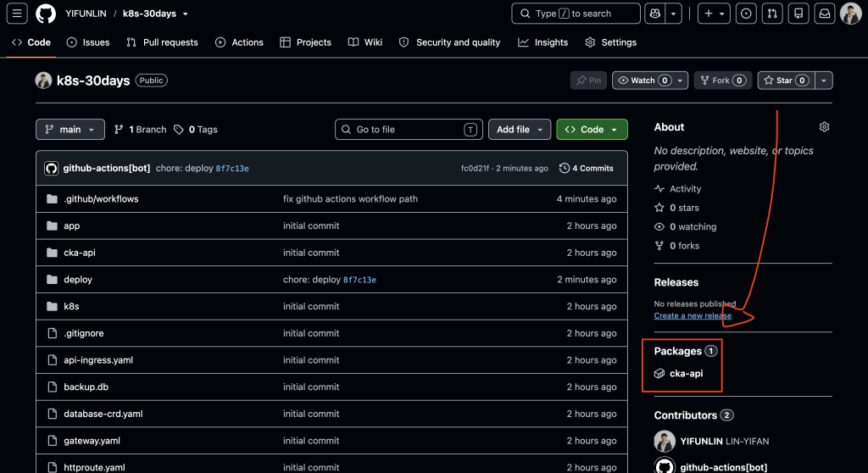Open pull requests icon in top header

coord(772,14)
